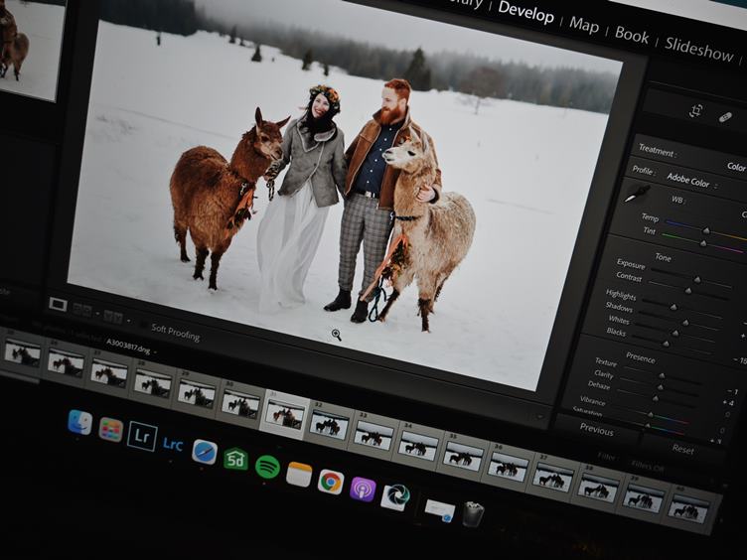Click the Contrast slider handle
Image resolution: width=747 pixels, height=560 pixels.
click(688, 291)
